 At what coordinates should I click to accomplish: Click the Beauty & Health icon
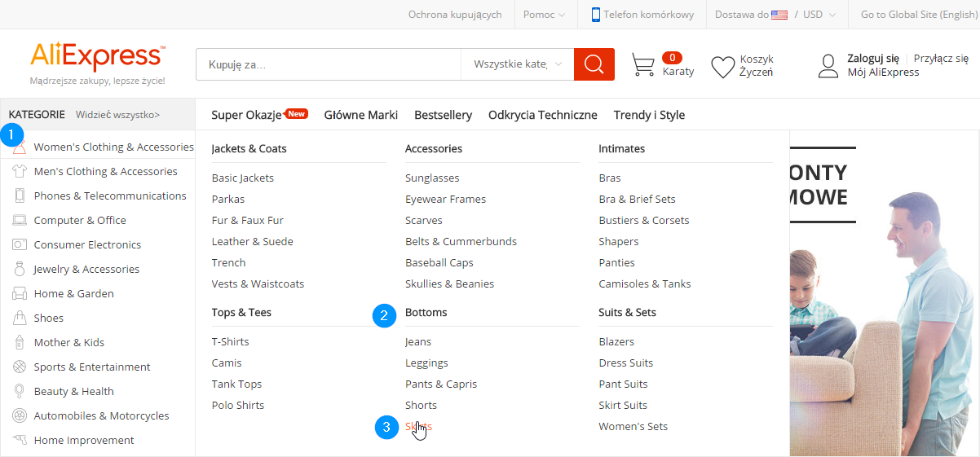tap(20, 391)
